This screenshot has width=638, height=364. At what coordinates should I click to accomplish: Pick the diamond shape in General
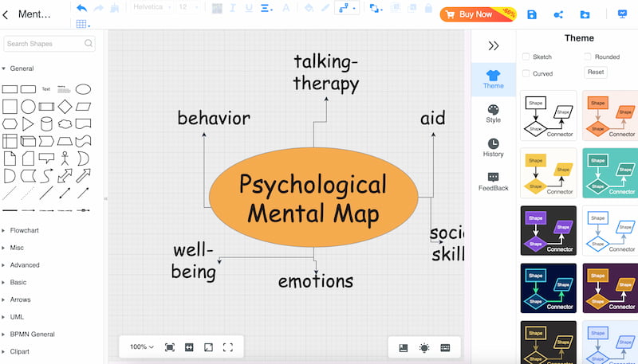tap(65, 107)
